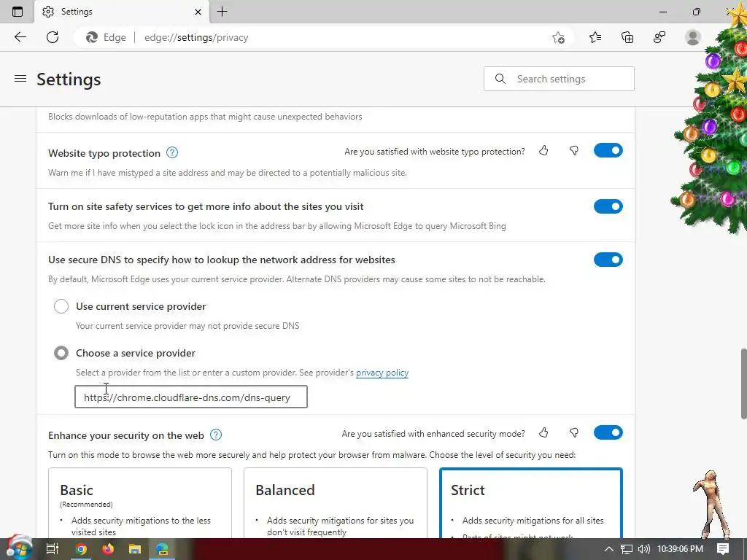
Task: Open the profile avatar menu
Action: (x=693, y=37)
